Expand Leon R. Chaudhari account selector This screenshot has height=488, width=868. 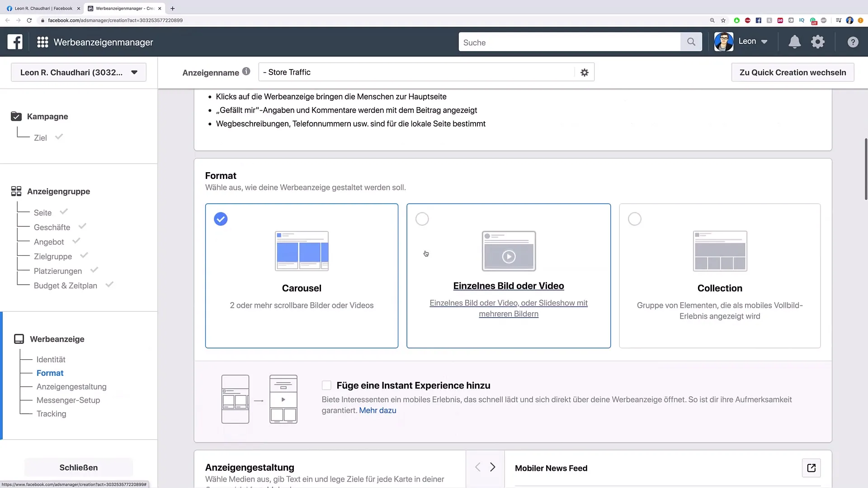click(79, 72)
